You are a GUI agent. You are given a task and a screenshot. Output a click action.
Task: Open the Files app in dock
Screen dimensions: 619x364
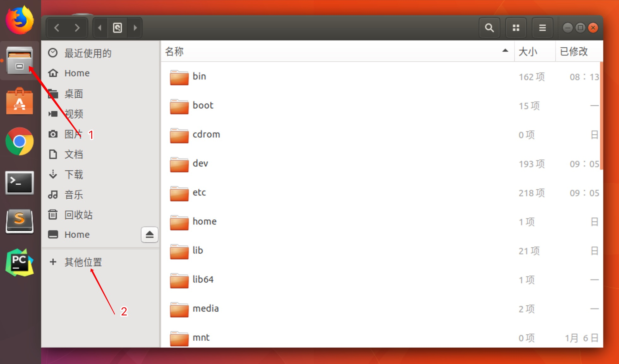tap(20, 60)
